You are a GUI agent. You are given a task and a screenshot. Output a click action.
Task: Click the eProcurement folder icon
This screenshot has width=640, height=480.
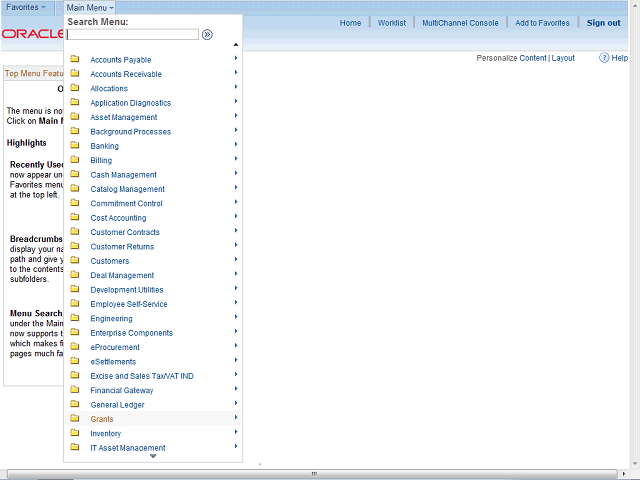pyautogui.click(x=75, y=346)
